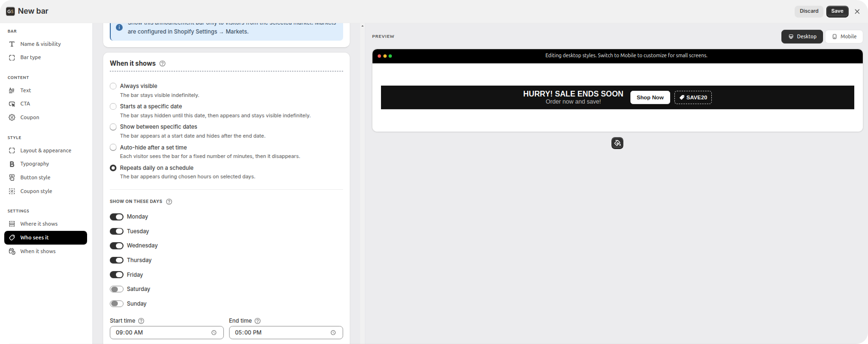Choose Show between specific dates
Viewport: 868px width, 344px height.
click(113, 127)
